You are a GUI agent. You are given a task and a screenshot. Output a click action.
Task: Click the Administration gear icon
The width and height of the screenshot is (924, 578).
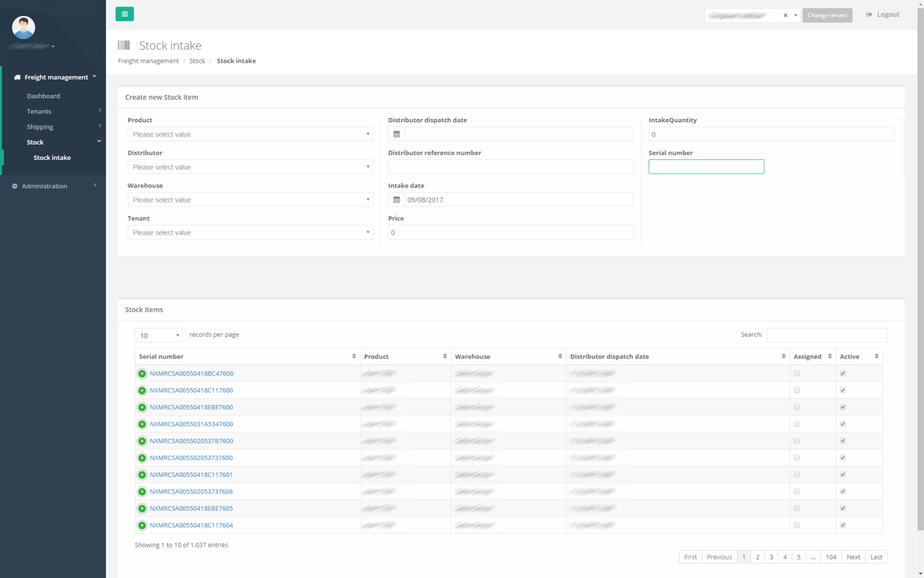[14, 186]
